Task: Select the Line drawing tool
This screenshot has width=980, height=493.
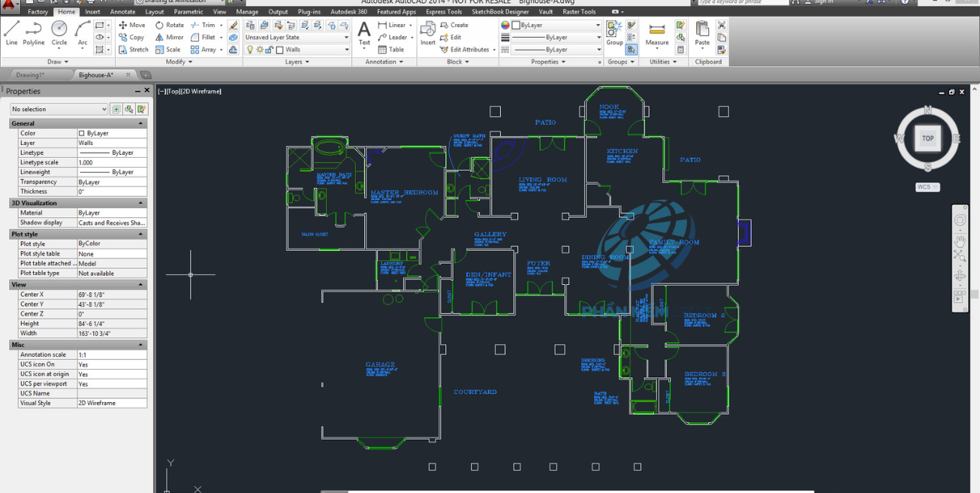Action: (x=12, y=33)
